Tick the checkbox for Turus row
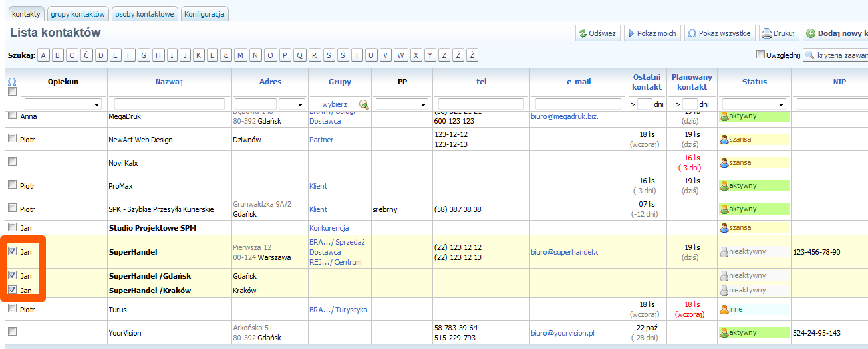 12,309
